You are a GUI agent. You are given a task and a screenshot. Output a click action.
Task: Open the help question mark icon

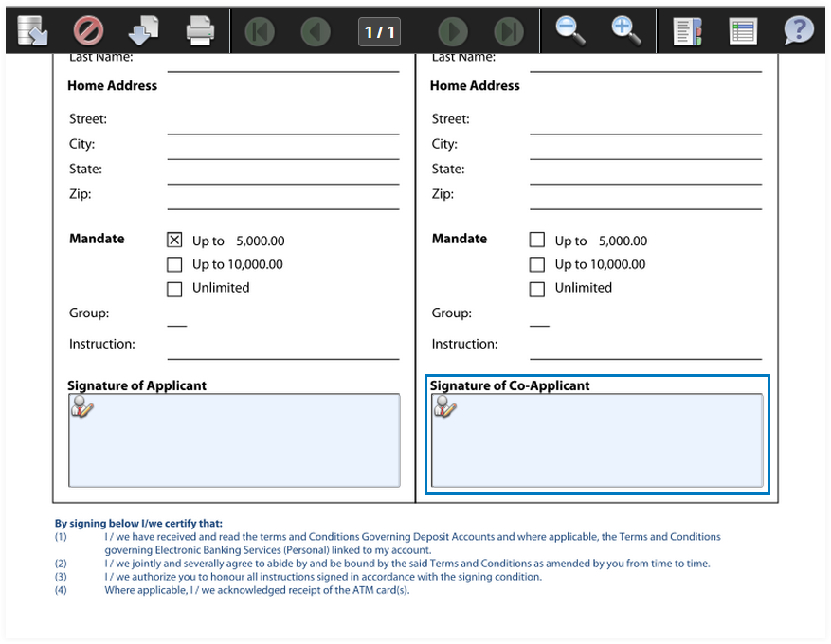click(798, 31)
